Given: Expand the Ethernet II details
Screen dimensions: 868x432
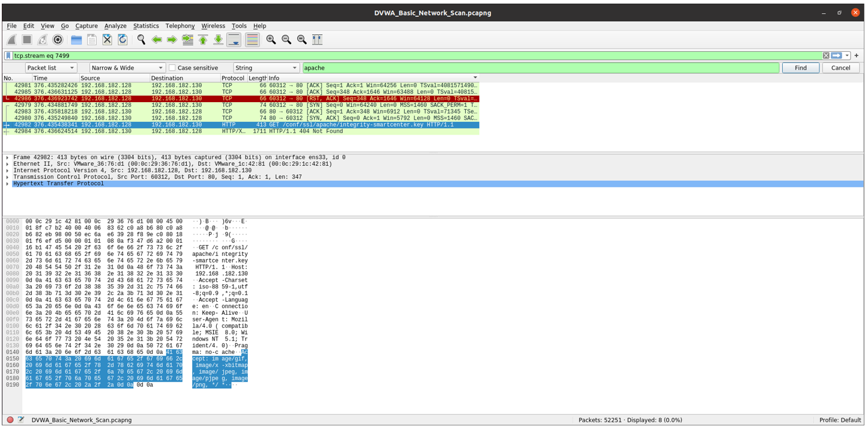Looking at the screenshot, I should [7, 164].
